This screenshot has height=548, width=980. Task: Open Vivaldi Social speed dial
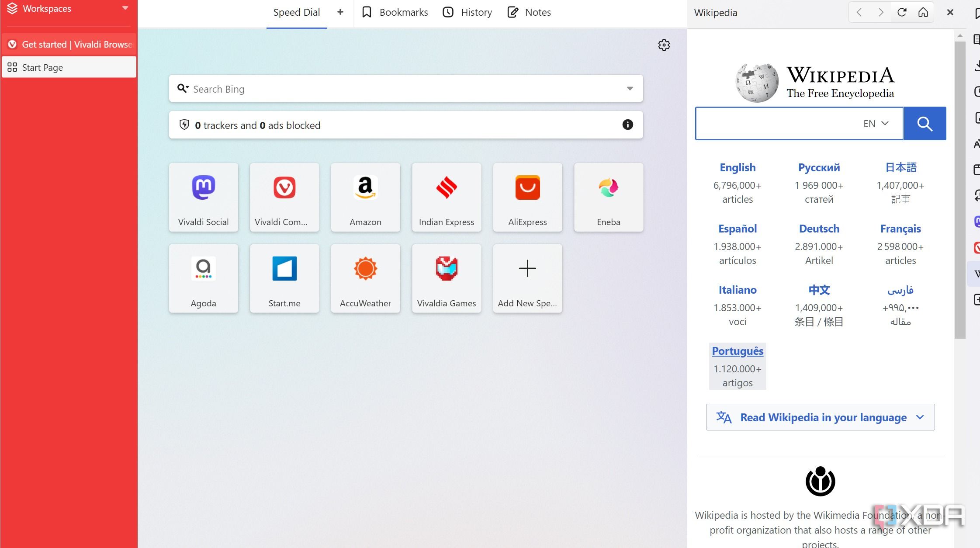[x=204, y=197]
